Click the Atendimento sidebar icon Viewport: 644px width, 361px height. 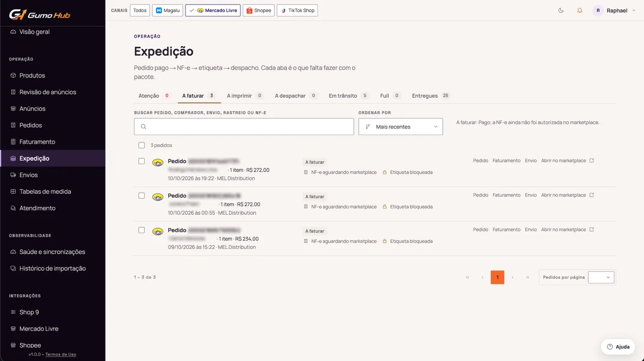click(x=13, y=208)
